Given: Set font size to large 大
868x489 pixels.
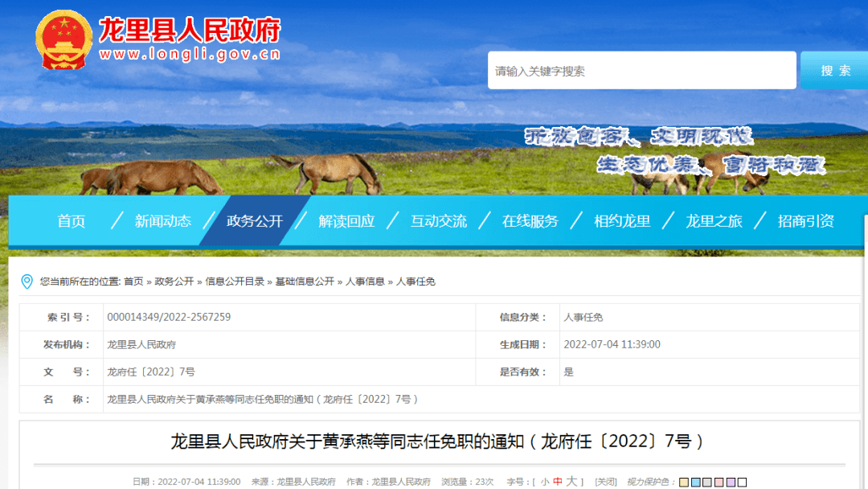Looking at the screenshot, I should click(571, 482).
